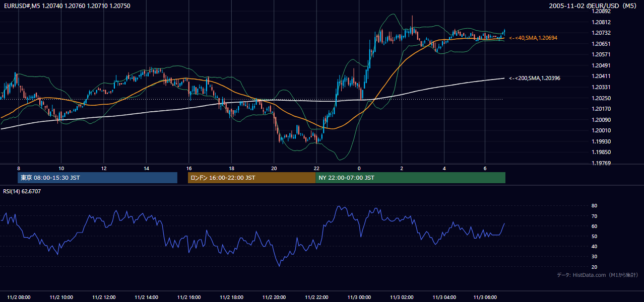This screenshot has height=302, width=644.
Task: Click price axis label 1.19930
Action: 601,141
